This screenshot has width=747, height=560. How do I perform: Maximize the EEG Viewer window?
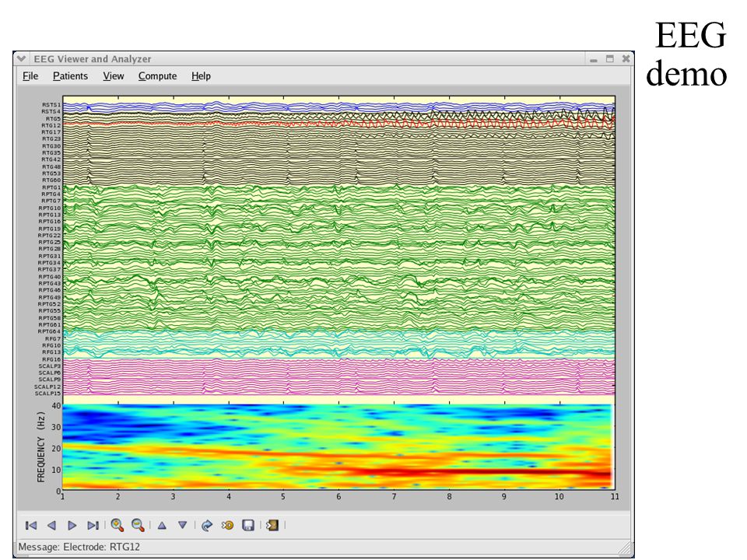pos(610,58)
